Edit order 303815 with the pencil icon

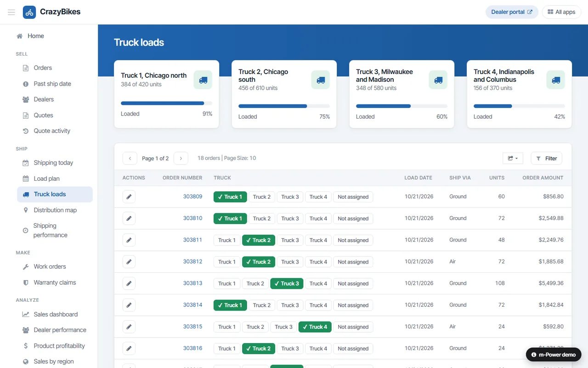pyautogui.click(x=129, y=327)
